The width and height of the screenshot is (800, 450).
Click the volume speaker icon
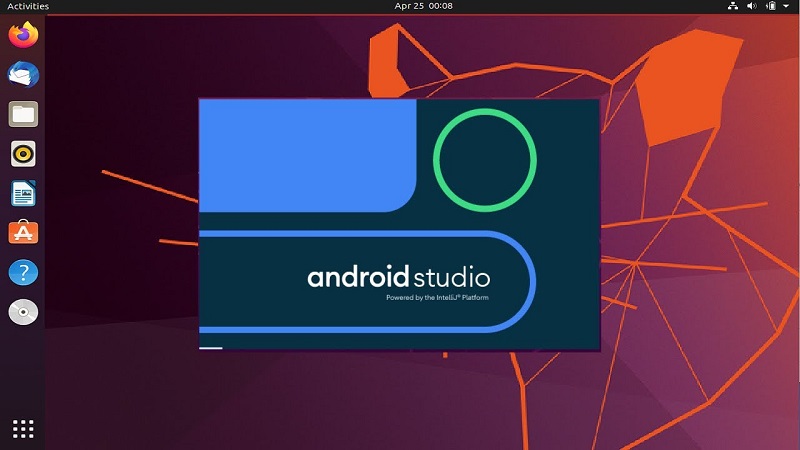coord(752,6)
